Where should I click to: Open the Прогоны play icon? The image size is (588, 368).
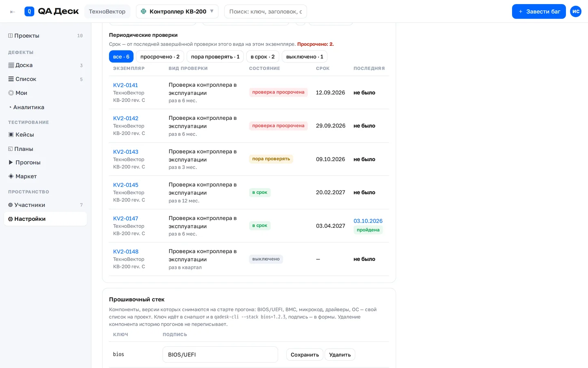coord(11,162)
